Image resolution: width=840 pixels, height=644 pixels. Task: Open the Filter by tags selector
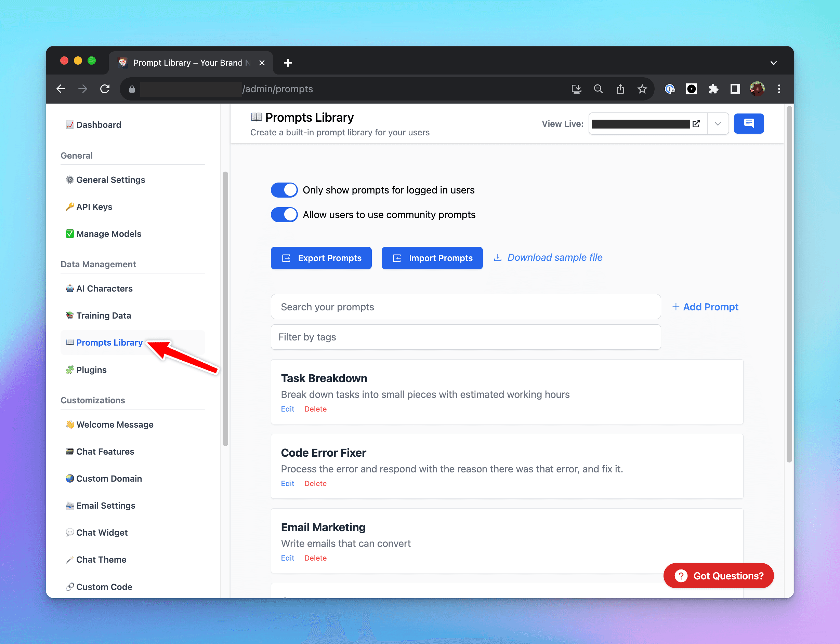click(465, 337)
